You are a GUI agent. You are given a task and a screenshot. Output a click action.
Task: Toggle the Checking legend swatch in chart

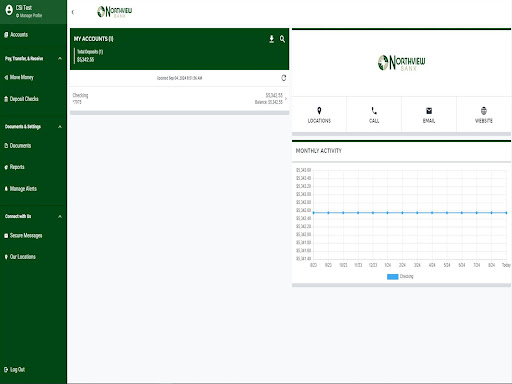393,277
